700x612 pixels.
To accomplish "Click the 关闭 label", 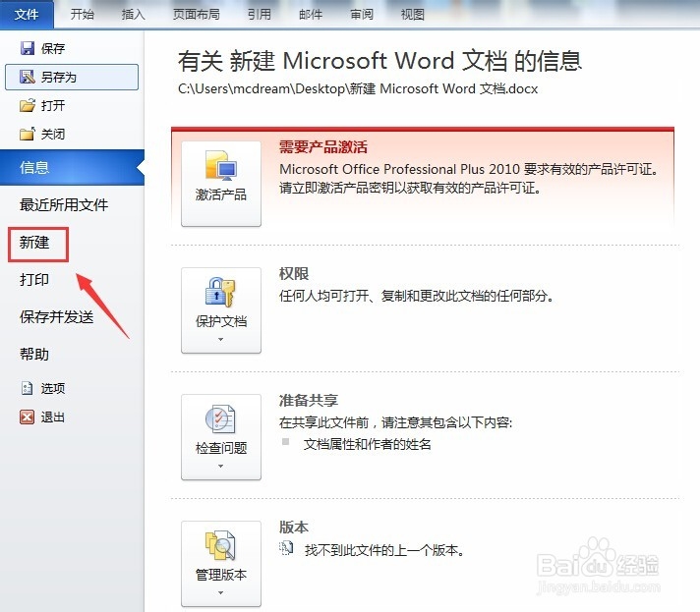I will 53,134.
